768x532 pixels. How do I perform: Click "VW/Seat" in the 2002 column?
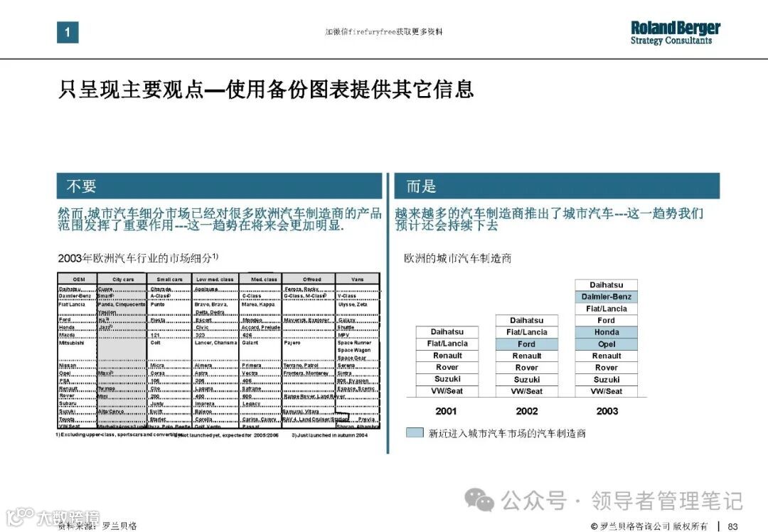pos(526,391)
